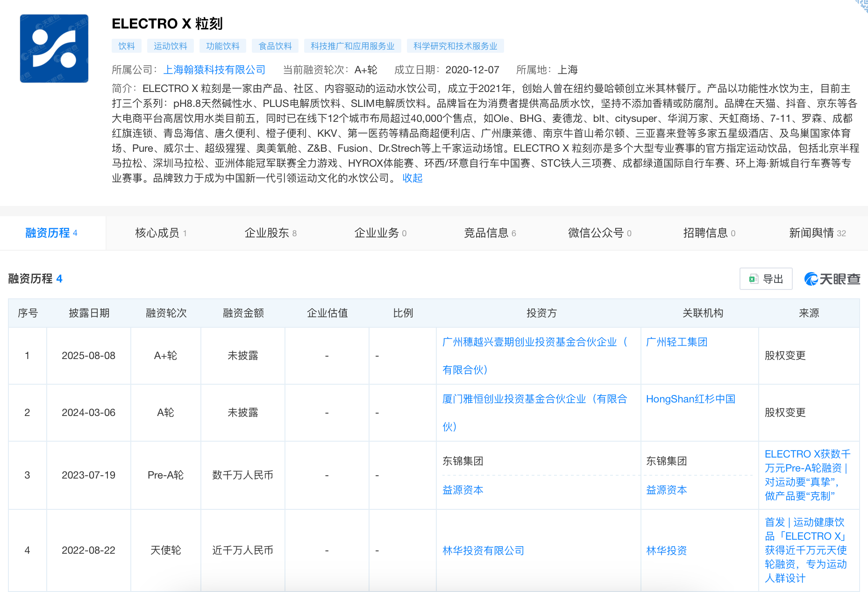The width and height of the screenshot is (868, 592).
Task: Click the A+轮 cell in row 1
Action: coord(166,356)
